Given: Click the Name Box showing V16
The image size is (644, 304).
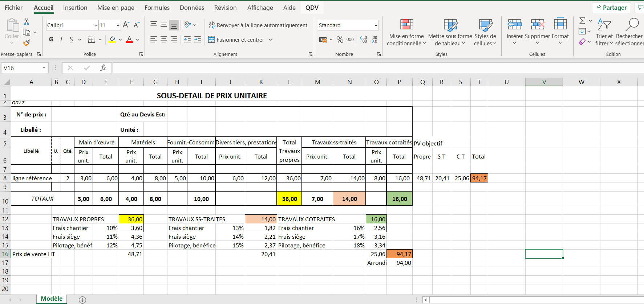Looking at the screenshot, I should [24, 68].
